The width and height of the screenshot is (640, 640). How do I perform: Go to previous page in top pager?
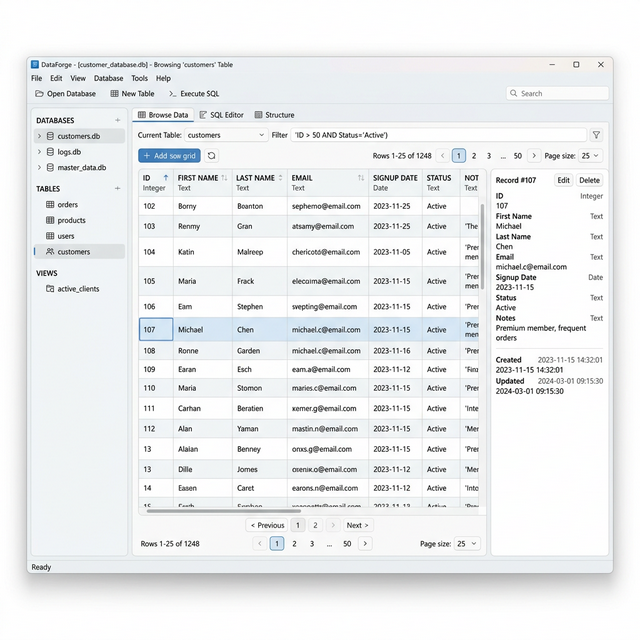click(442, 156)
